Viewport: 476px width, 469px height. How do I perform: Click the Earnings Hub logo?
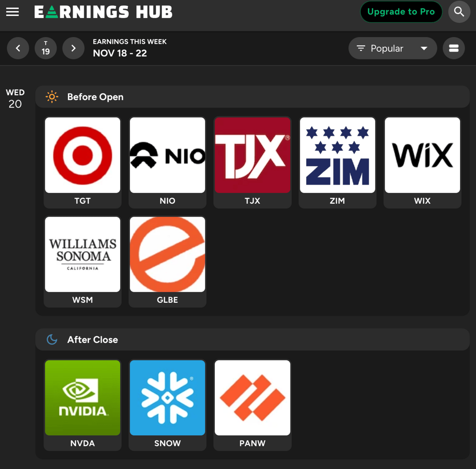pos(103,12)
